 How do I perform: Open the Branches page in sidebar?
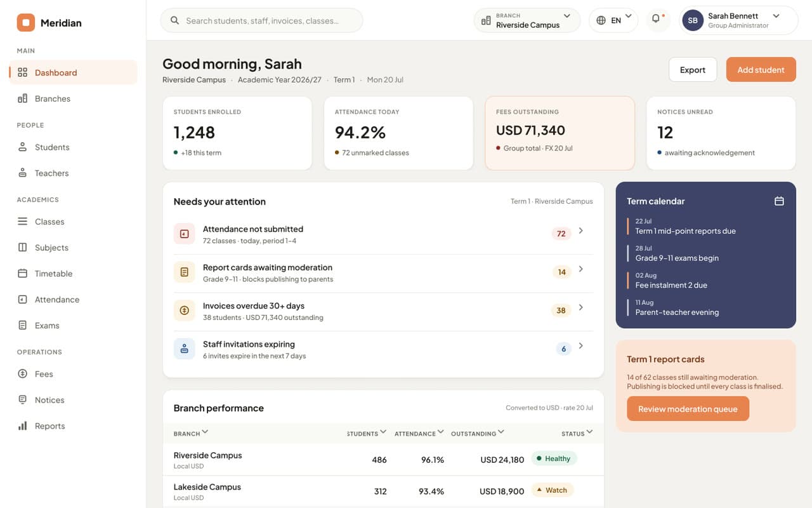point(73,98)
